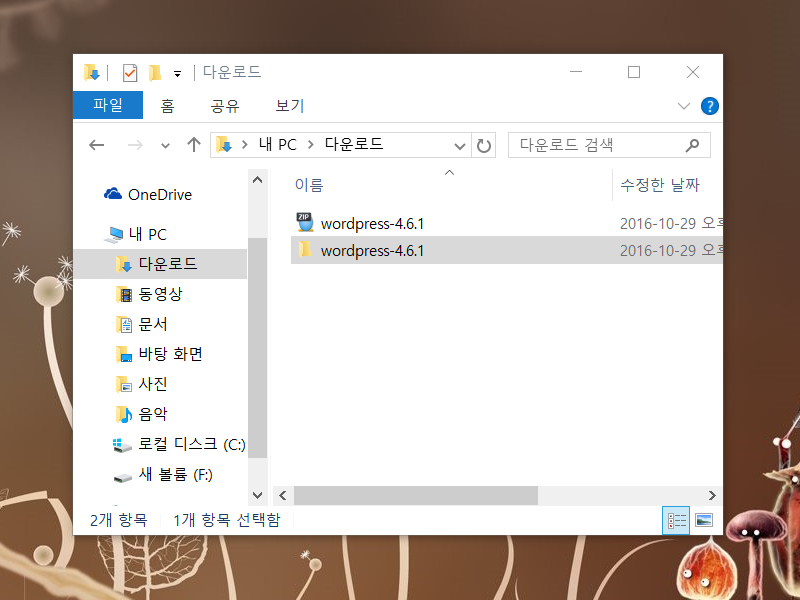Click the horizontal scrollbar right arrow
Image resolution: width=800 pixels, height=600 pixels.
point(712,495)
